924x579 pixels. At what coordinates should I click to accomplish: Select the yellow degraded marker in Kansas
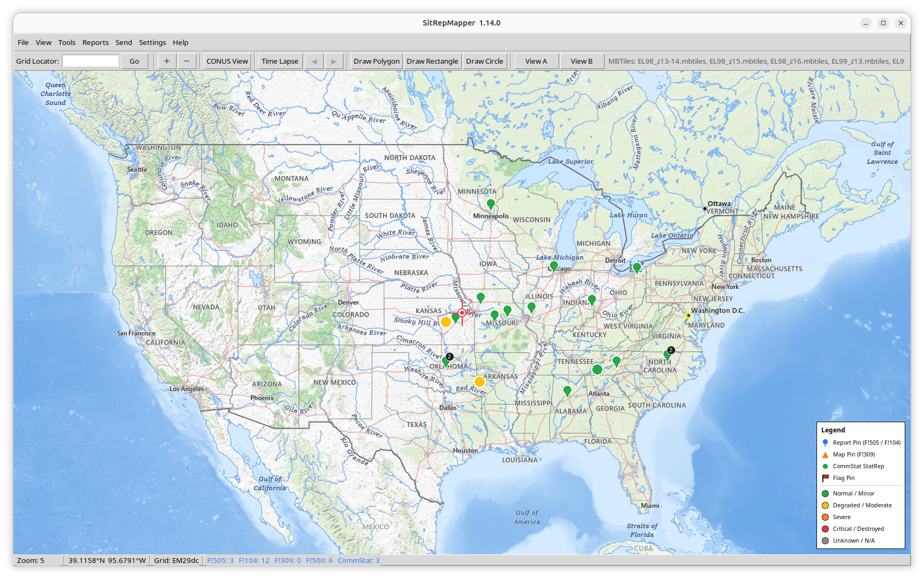coord(446,322)
